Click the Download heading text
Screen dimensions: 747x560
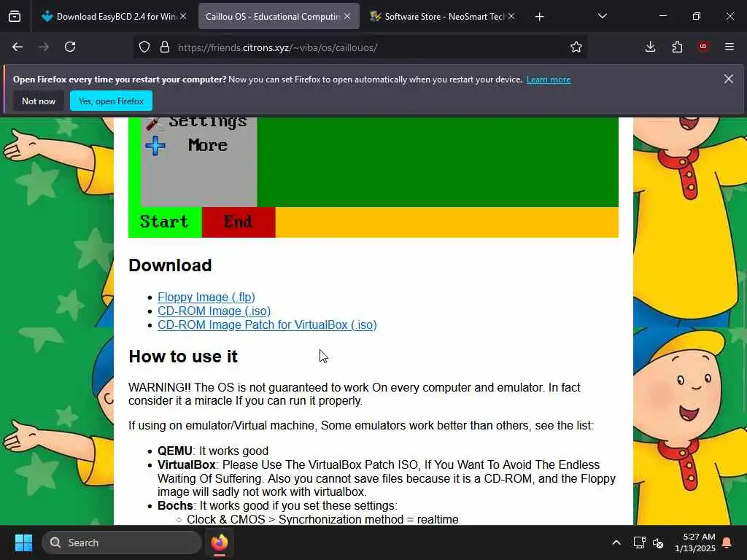pos(170,265)
